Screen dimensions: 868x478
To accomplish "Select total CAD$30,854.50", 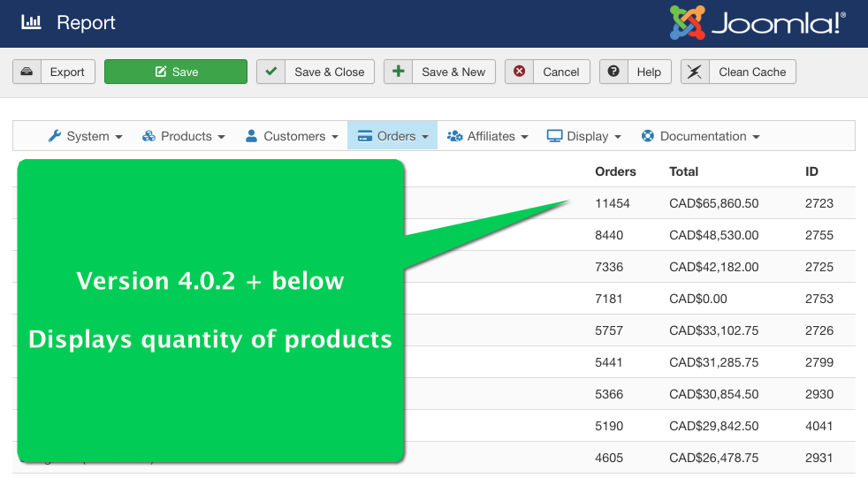I will (x=713, y=394).
